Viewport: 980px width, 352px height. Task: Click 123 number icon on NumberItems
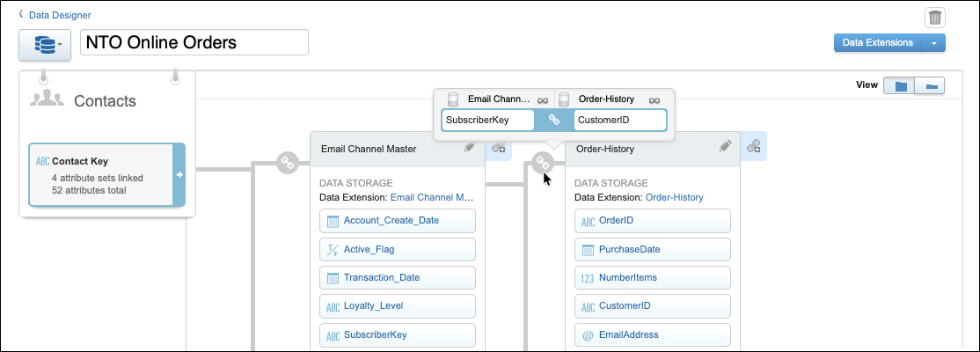pos(588,279)
